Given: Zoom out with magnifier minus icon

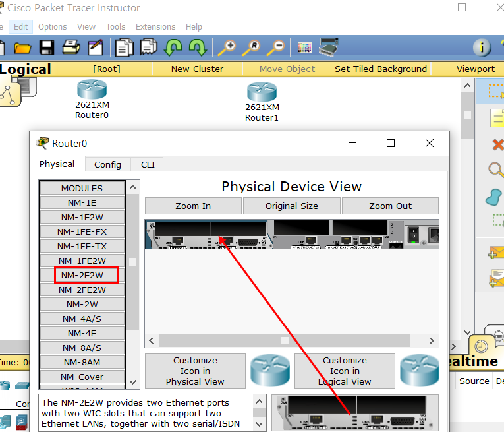Looking at the screenshot, I should [x=276, y=48].
